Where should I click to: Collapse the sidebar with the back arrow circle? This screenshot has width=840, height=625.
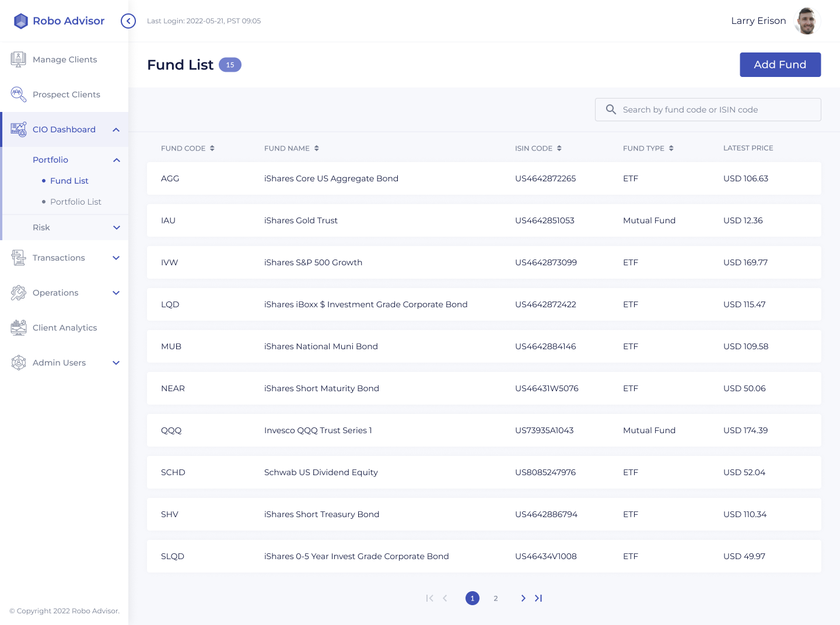(x=128, y=21)
